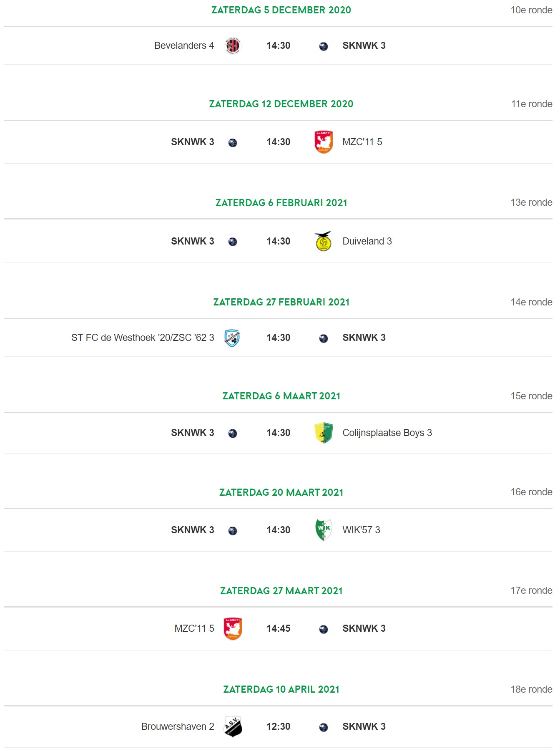Click SKNWK logo beside the Duiveland fixture
The image size is (560, 754).
(233, 242)
